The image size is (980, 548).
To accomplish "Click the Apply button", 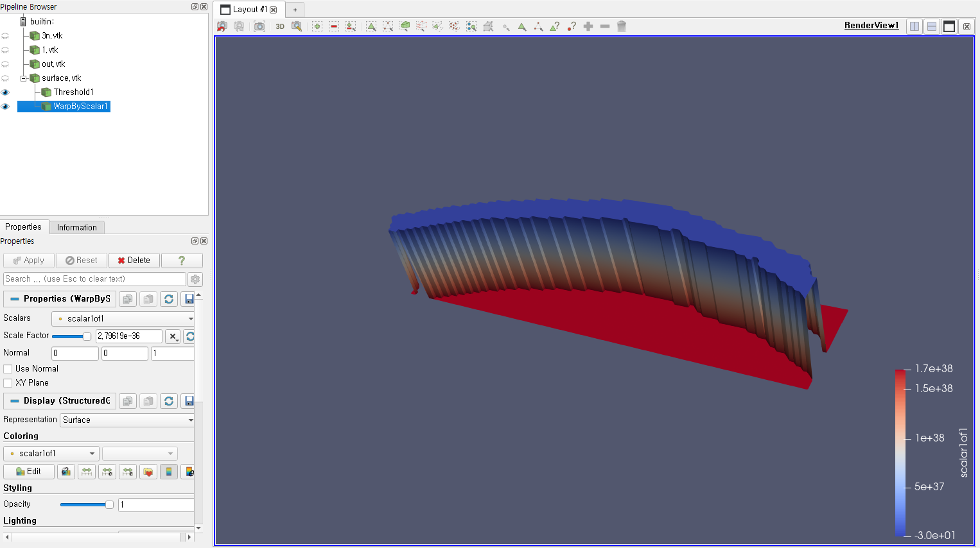I will coord(29,261).
